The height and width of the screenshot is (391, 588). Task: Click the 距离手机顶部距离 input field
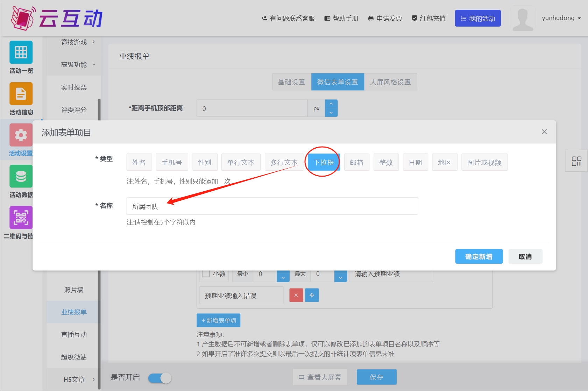(x=252, y=108)
